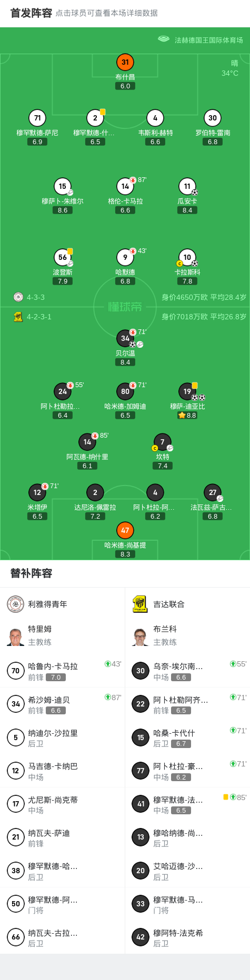Select orange goalkeeper 47 哈米德-尚基提
This screenshot has height=980, width=250.
pos(125,530)
